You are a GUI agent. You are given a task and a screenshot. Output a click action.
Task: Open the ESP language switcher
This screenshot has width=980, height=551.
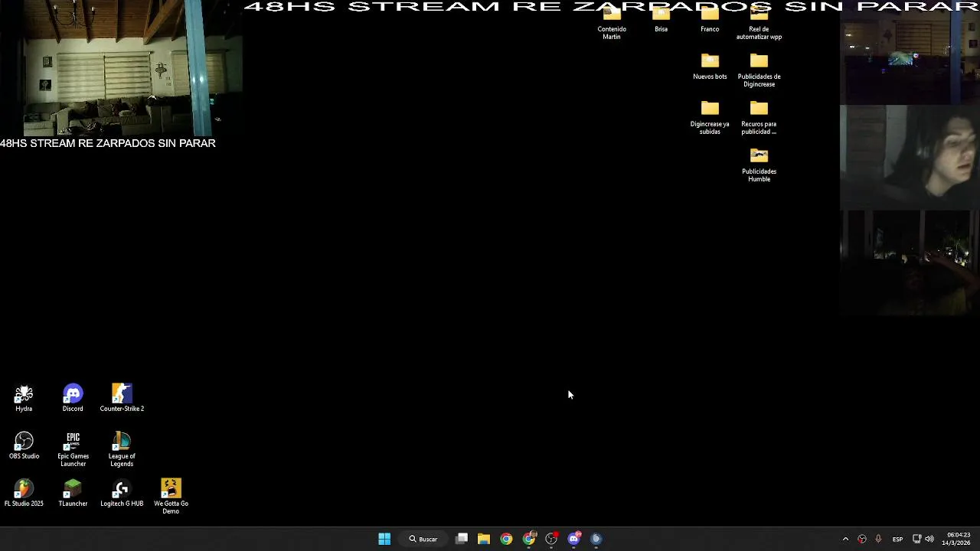pos(897,539)
